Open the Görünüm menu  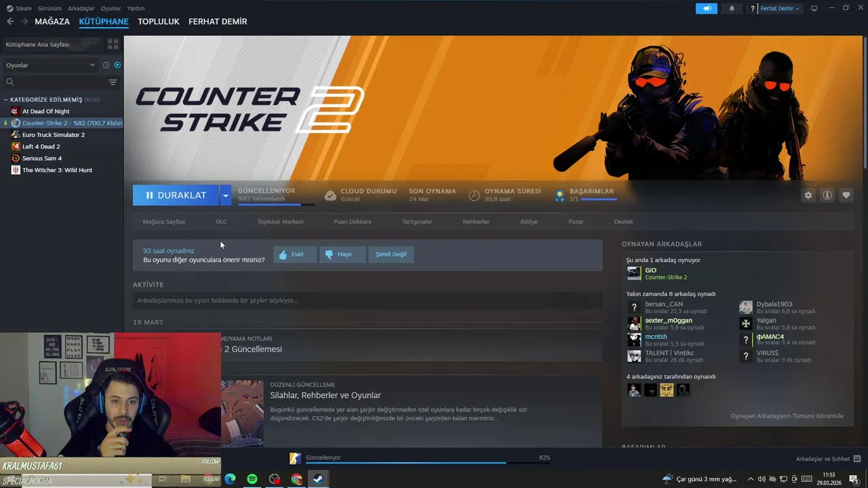click(x=50, y=8)
